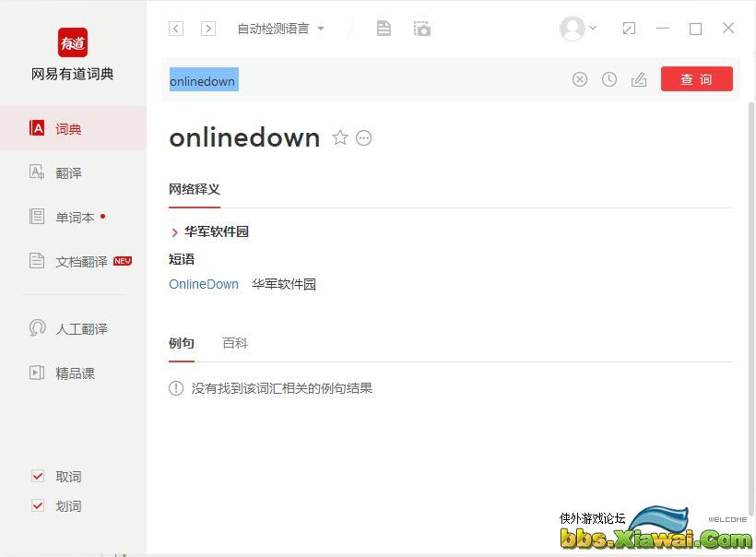Screen dimensions: 756x557
Task: Open 人工翻译 human translation in sidebar
Action: pyautogui.click(x=73, y=329)
